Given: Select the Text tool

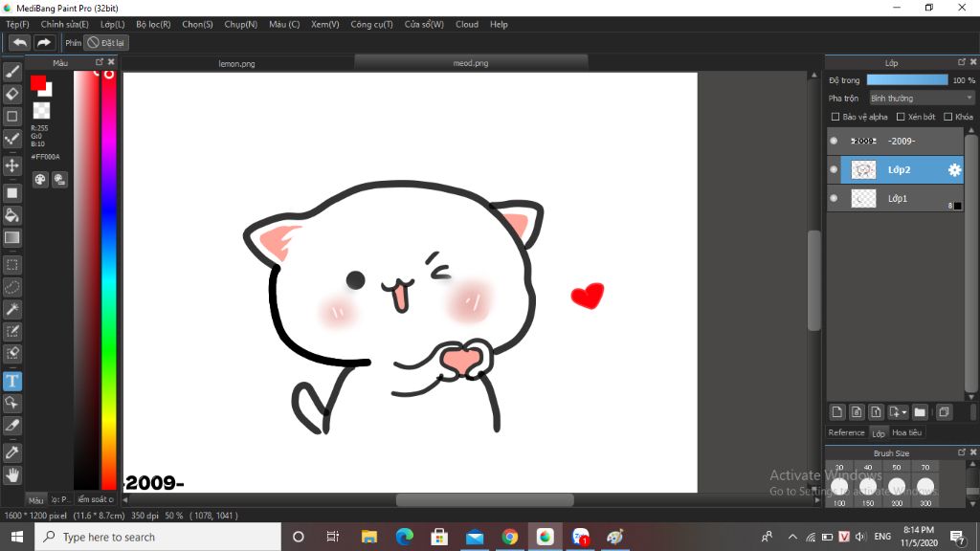Looking at the screenshot, I should point(11,381).
